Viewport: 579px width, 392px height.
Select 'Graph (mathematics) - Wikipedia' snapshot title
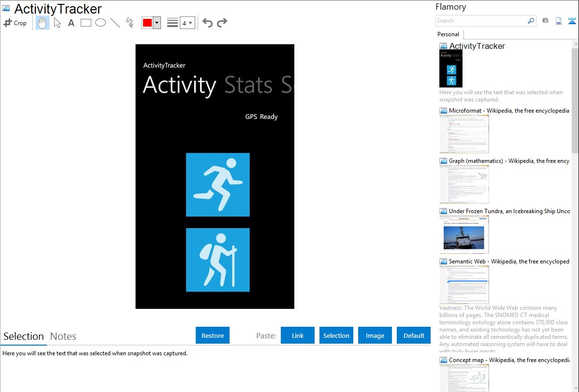509,161
